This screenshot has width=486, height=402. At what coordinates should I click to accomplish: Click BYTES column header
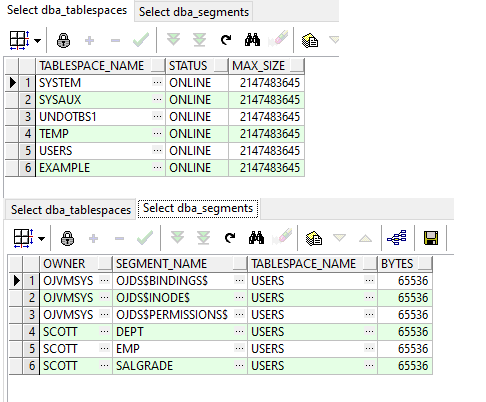coord(405,264)
